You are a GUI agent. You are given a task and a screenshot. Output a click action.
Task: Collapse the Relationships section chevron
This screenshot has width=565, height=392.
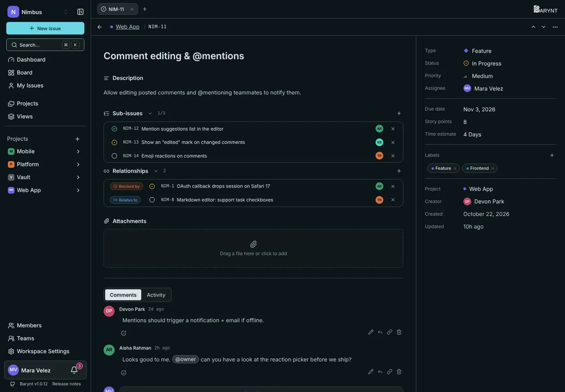pos(156,171)
